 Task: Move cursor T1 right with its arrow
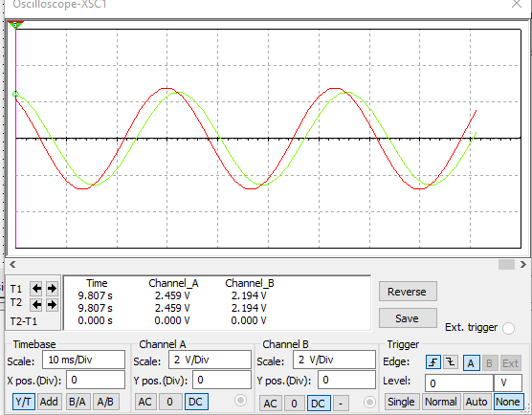click(52, 289)
